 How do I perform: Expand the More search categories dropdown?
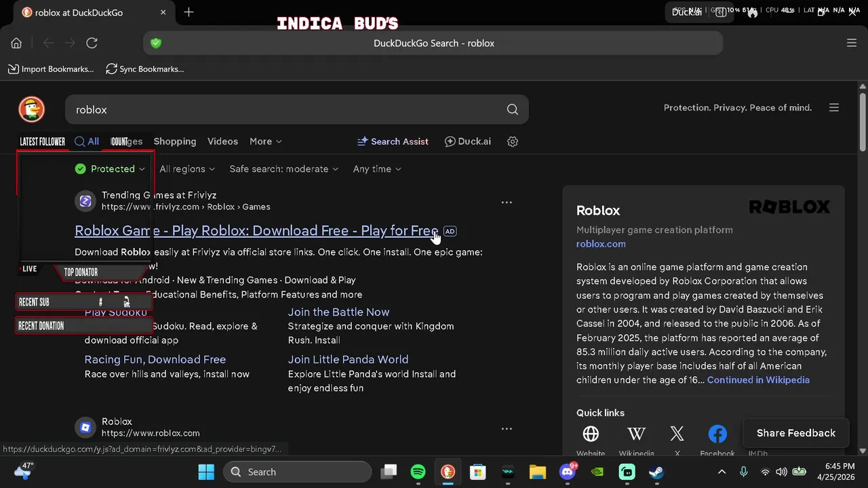266,142
